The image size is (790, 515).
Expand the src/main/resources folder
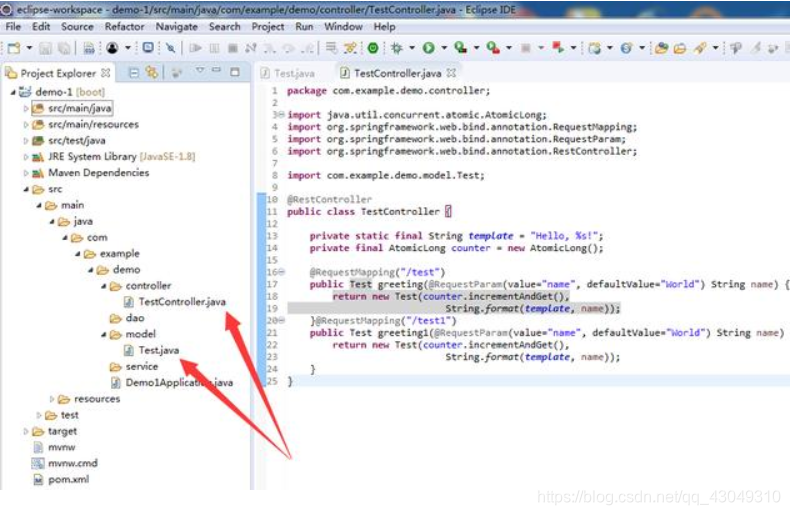(26, 124)
